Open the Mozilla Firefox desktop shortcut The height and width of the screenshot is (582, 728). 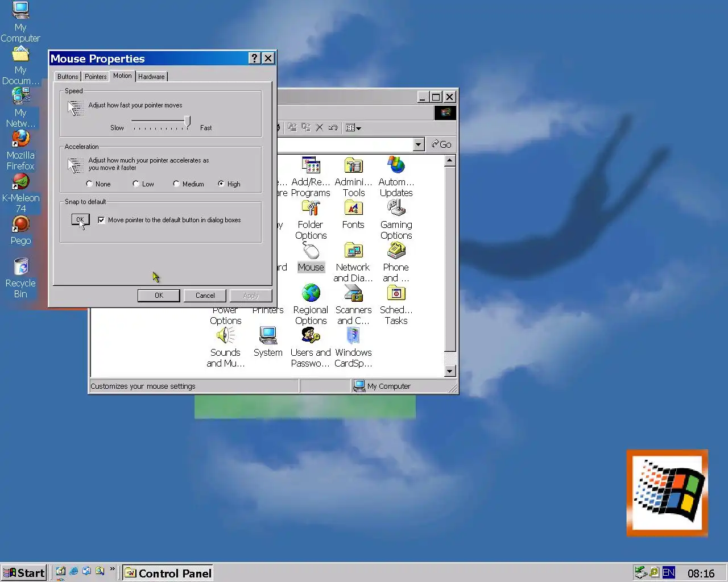pyautogui.click(x=20, y=150)
